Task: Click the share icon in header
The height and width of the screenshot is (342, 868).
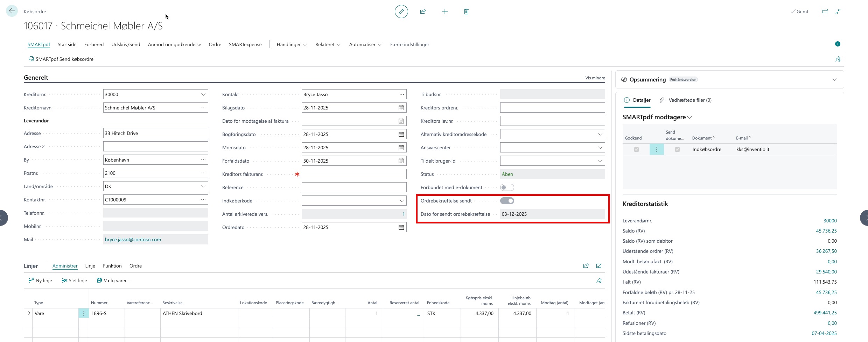Action: tap(423, 12)
